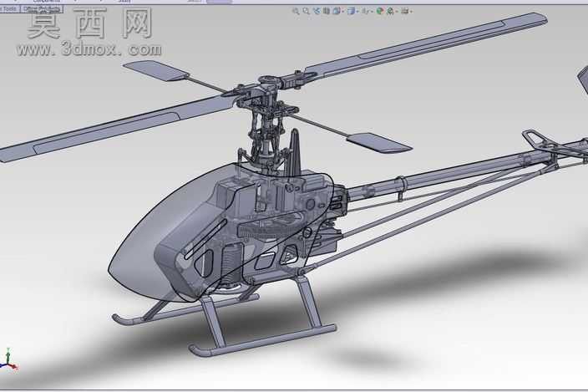The height and width of the screenshot is (392, 588).
Task: Click the Previous View icon
Action: point(317,11)
